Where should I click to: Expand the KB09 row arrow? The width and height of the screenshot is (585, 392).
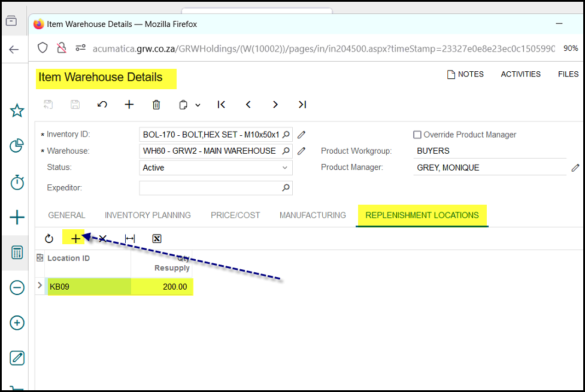[x=40, y=285]
